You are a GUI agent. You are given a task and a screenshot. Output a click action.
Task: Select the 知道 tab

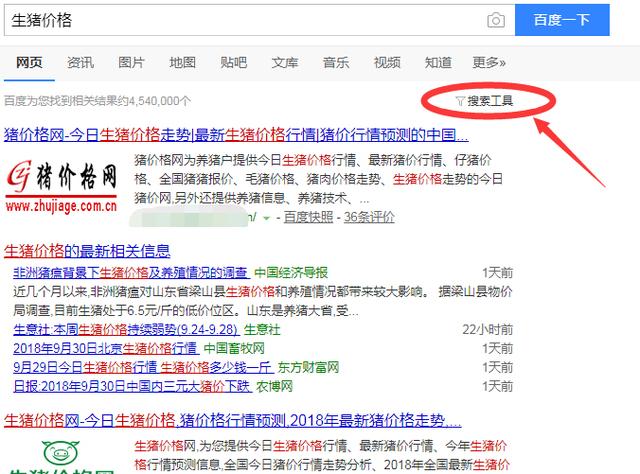438,62
